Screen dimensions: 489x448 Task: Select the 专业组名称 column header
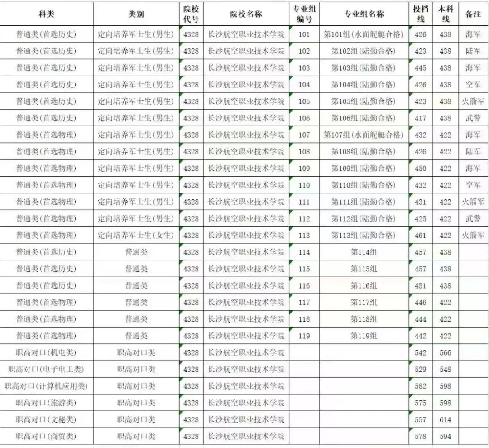pos(364,13)
